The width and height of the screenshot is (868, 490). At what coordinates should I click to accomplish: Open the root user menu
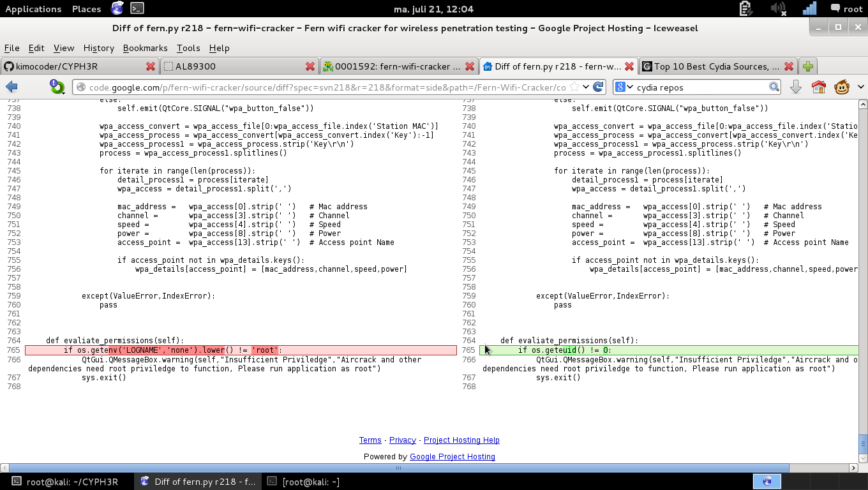[846, 9]
